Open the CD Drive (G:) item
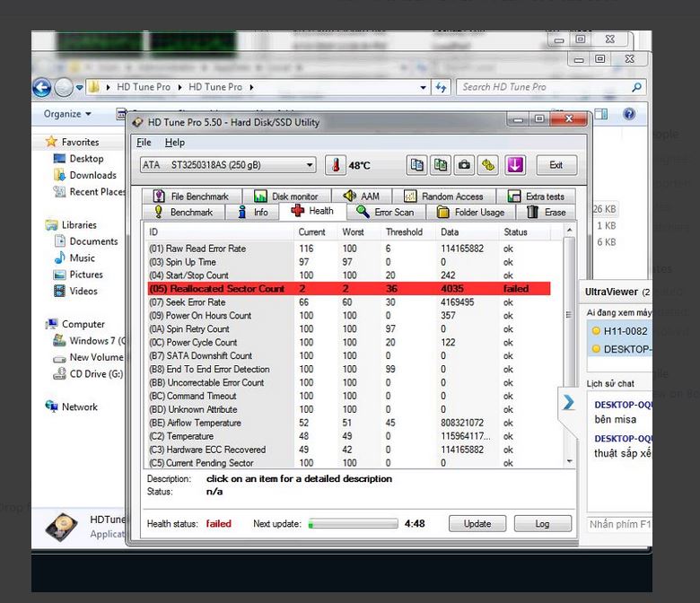The height and width of the screenshot is (603, 700). pos(88,374)
